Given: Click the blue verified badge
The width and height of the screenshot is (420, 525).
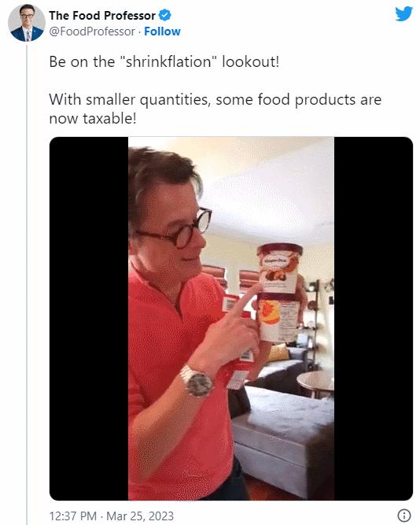Looking at the screenshot, I should (164, 15).
